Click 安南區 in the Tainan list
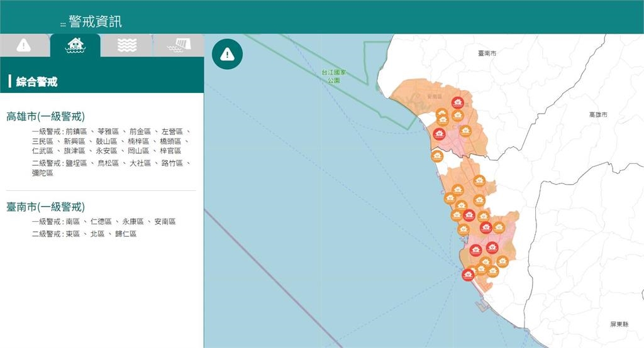644x348 pixels. (165, 222)
